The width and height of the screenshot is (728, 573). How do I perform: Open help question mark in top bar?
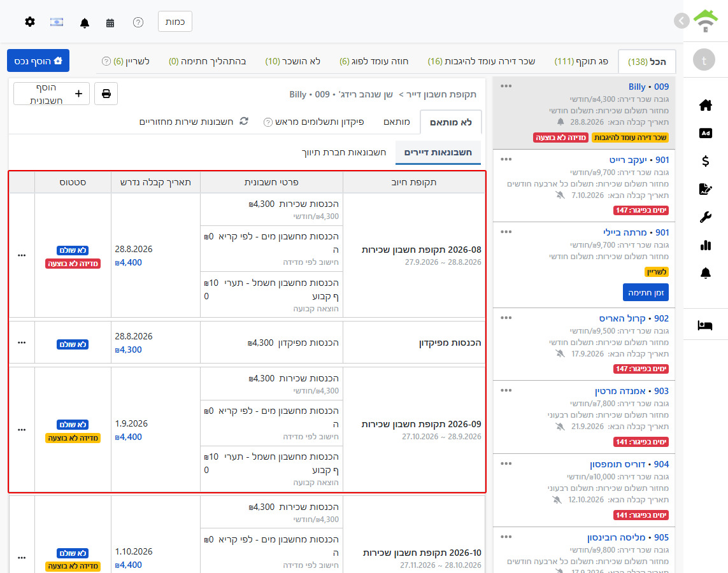click(138, 22)
